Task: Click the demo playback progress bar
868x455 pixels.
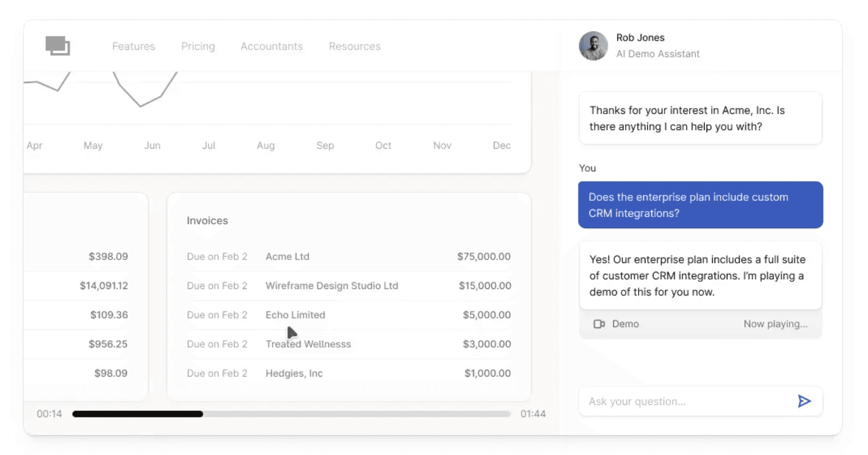Action: [x=290, y=414]
